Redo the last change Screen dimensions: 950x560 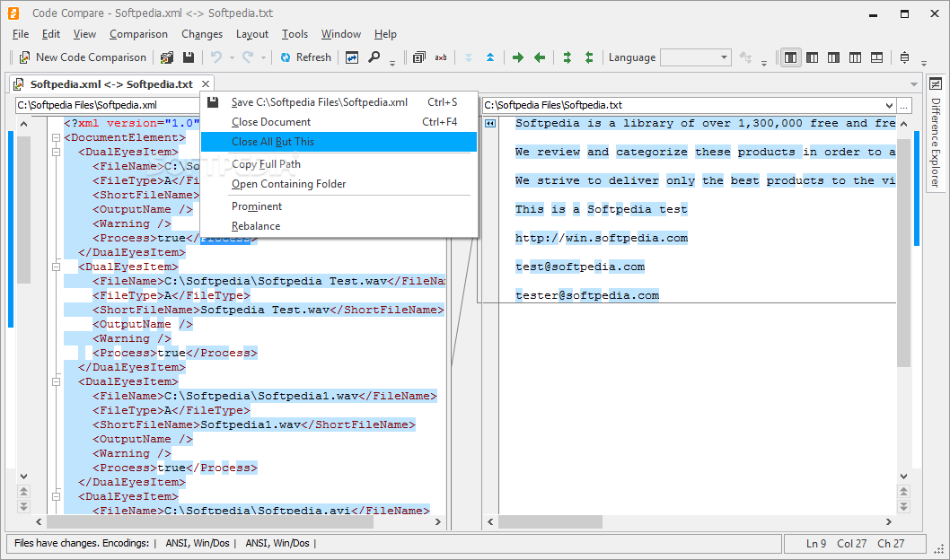click(248, 57)
